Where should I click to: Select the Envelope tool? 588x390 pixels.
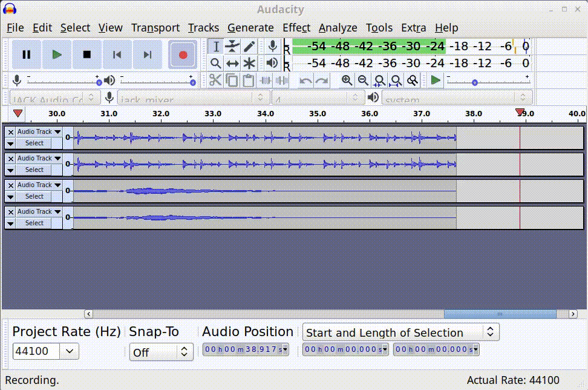pyautogui.click(x=232, y=47)
